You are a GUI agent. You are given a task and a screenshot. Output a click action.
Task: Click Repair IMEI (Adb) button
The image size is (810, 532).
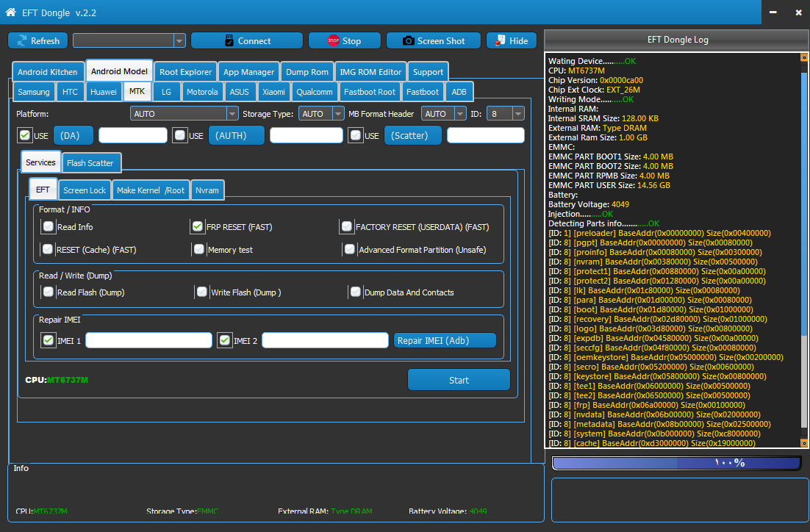tap(445, 340)
